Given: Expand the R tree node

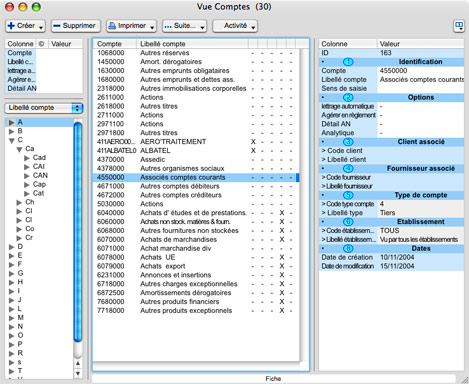Looking at the screenshot, I should click(x=11, y=353).
